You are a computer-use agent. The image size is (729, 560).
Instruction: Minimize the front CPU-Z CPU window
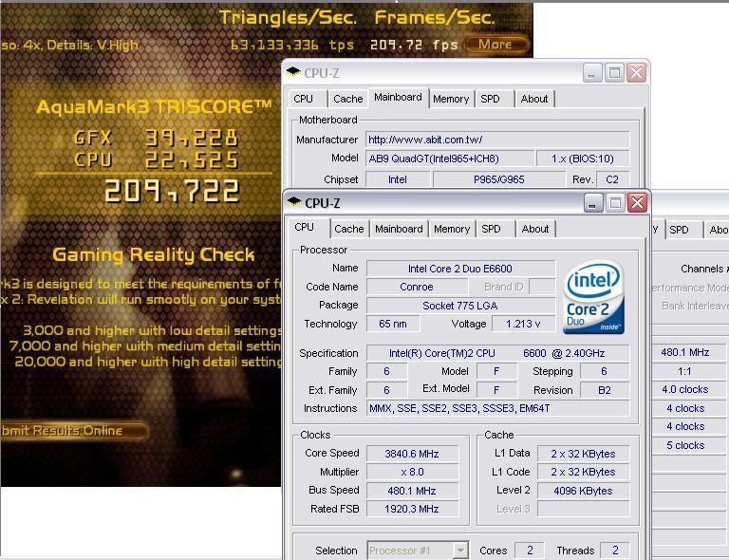[592, 203]
